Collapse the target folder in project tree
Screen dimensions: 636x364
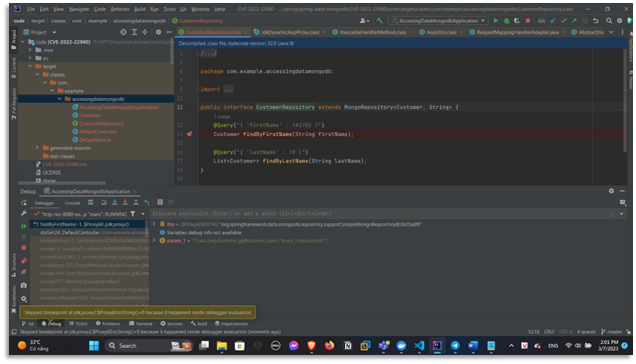coord(30,66)
